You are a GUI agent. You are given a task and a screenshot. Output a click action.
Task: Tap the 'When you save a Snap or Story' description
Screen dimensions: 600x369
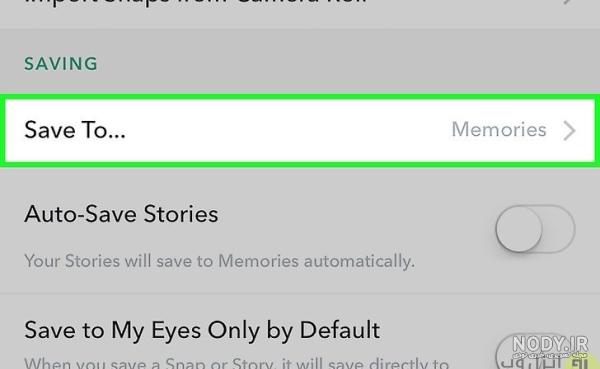pyautogui.click(x=236, y=363)
